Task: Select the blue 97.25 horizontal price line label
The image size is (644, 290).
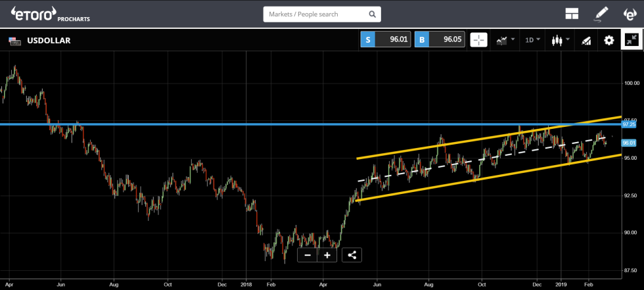Action: point(629,124)
